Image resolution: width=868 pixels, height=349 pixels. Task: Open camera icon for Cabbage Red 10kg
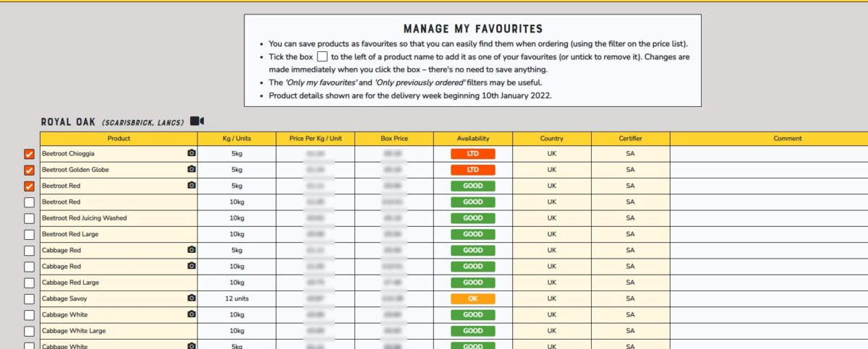(191, 266)
